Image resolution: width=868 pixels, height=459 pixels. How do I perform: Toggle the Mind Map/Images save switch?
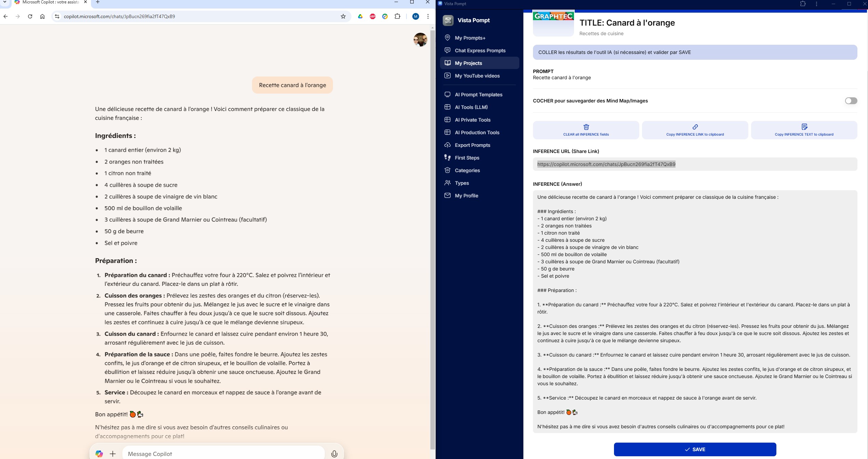pos(851,101)
